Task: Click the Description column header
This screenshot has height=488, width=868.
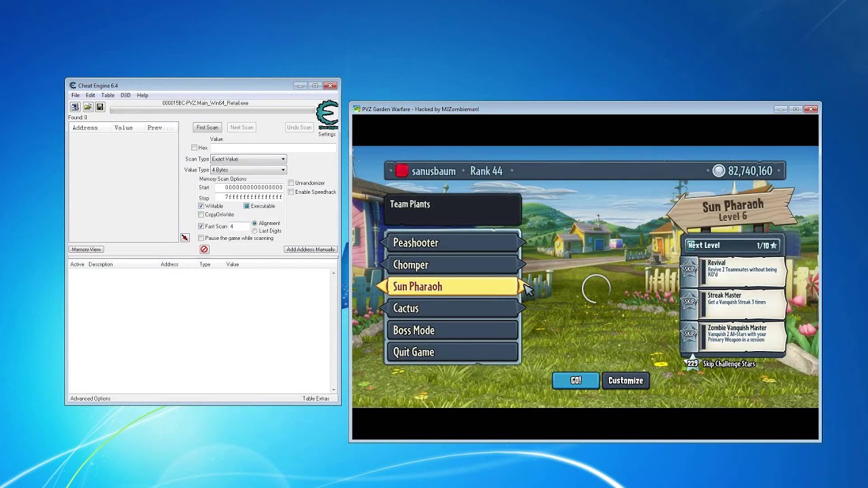Action: coord(100,264)
